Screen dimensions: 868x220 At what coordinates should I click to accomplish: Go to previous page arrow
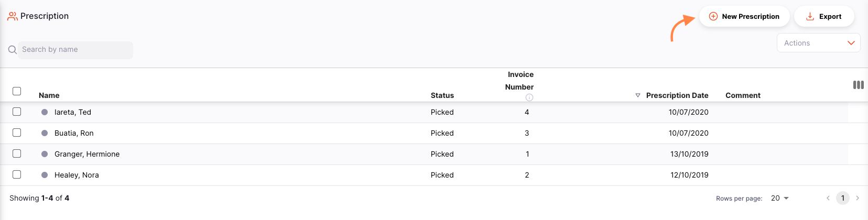click(x=828, y=198)
